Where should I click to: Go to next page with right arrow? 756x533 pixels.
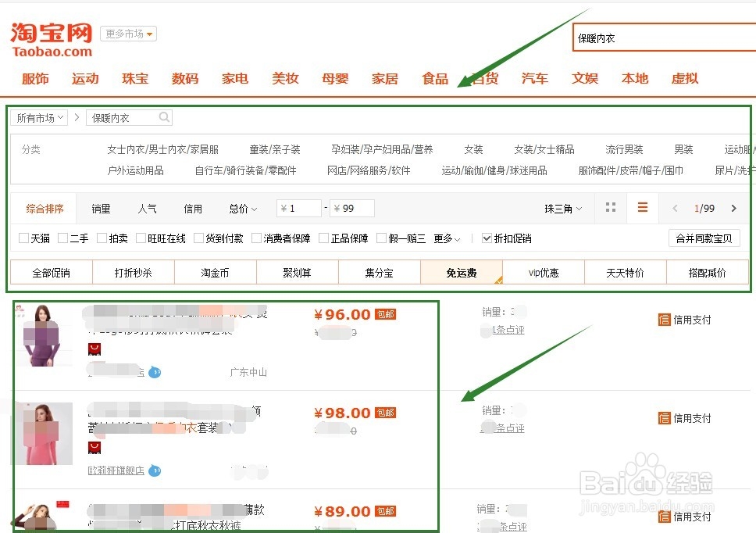pyautogui.click(x=734, y=209)
